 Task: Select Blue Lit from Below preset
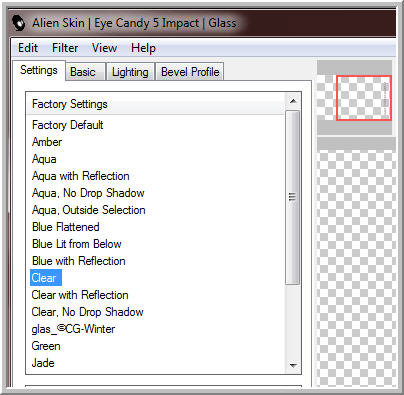point(77,244)
